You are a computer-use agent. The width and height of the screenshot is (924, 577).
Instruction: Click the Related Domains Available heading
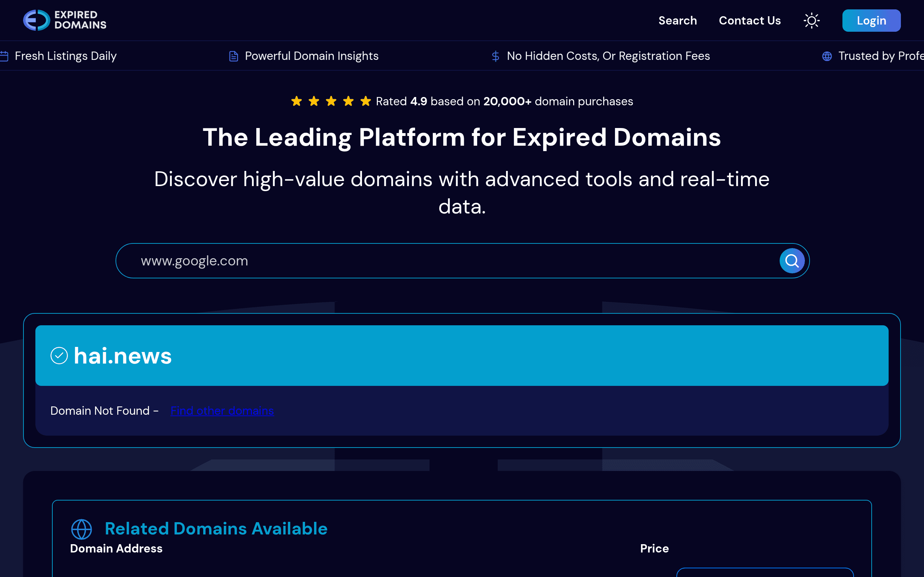(216, 529)
